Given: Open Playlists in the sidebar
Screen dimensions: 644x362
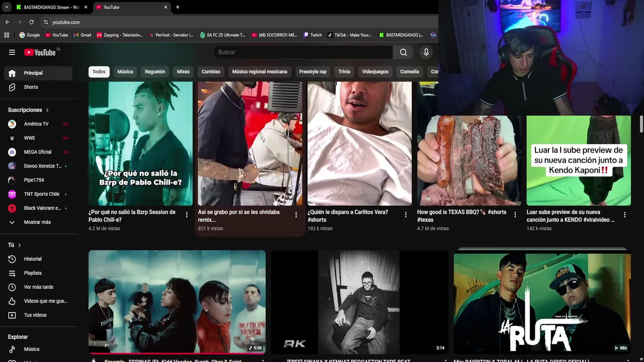Looking at the screenshot, I should [x=38, y=273].
